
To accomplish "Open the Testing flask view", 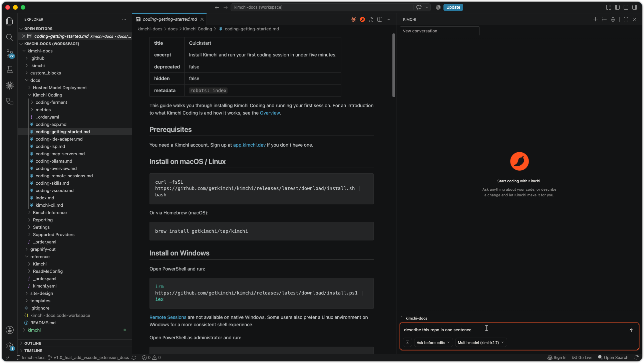I will tap(10, 69).
